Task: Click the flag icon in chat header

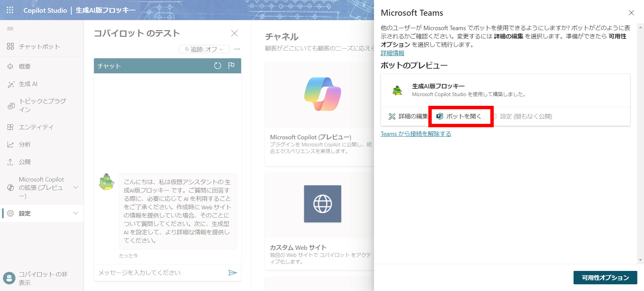Action: [231, 66]
